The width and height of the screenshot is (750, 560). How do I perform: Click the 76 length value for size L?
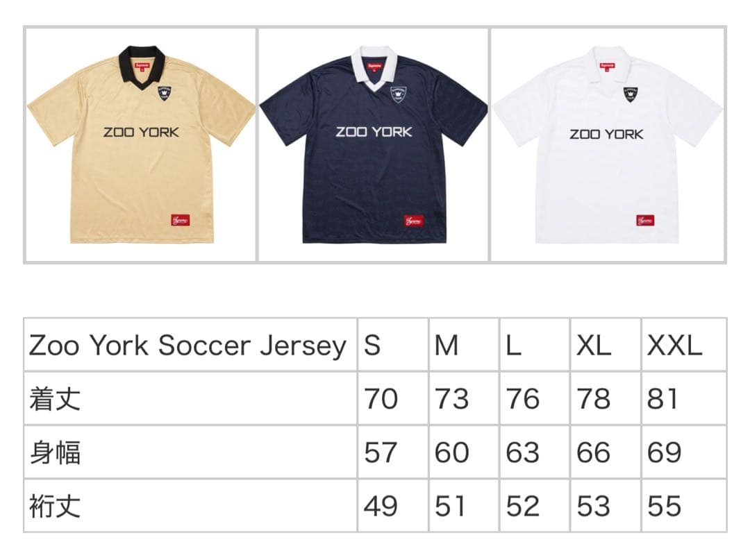tap(522, 399)
